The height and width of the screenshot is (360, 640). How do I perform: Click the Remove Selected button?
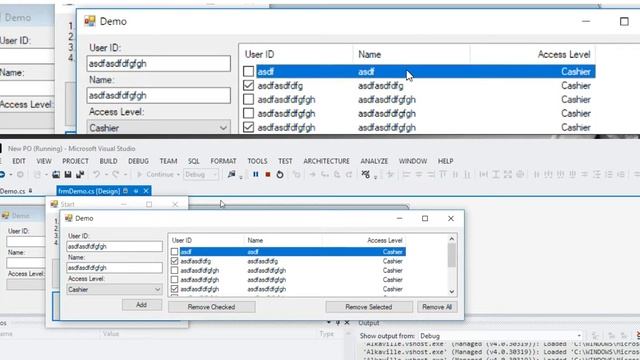click(x=369, y=307)
